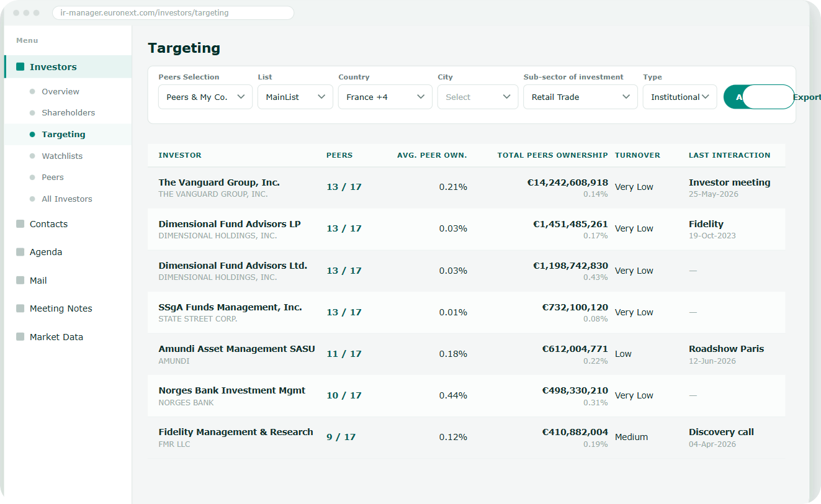Screen dimensions: 821x504
Task: Sort by the TURNOVER column header
Action: coord(637,155)
